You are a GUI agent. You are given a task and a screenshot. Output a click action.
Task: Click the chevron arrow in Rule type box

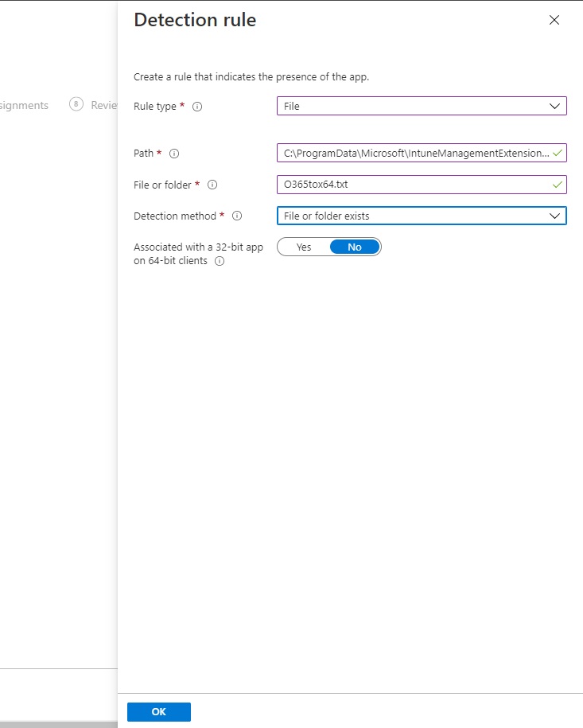click(554, 106)
